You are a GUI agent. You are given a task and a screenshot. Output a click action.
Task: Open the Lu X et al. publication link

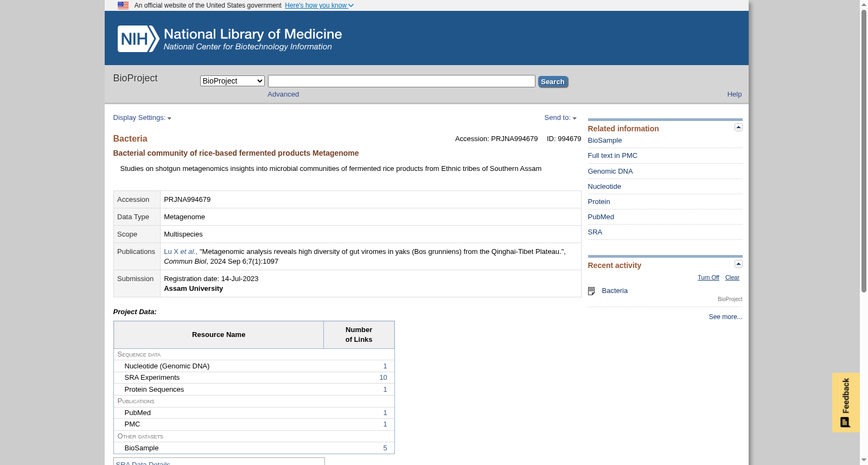tap(181, 252)
